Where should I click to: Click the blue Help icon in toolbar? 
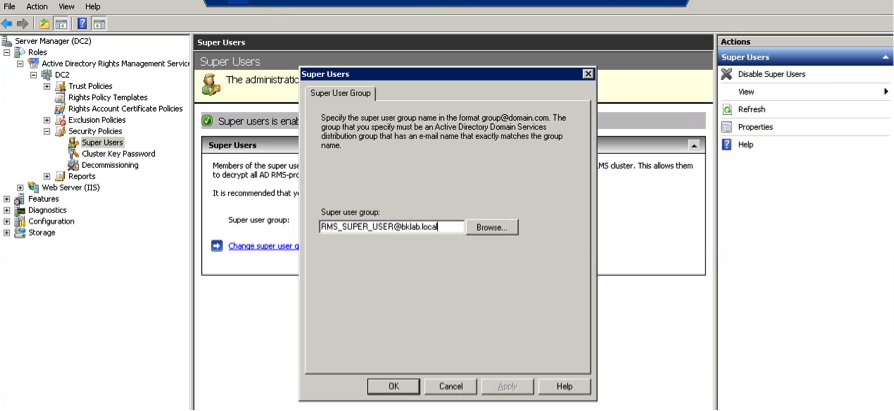coord(82,23)
